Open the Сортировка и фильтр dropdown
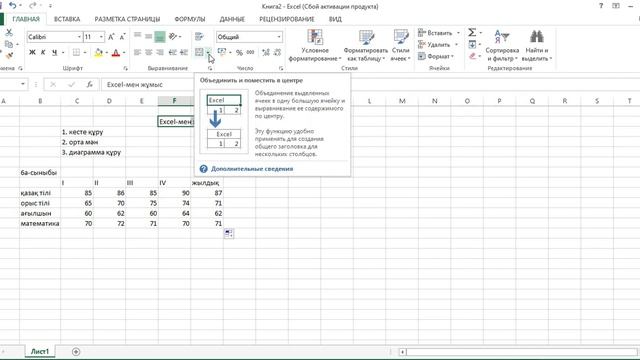This screenshot has height=360, width=640. pyautogui.click(x=502, y=45)
